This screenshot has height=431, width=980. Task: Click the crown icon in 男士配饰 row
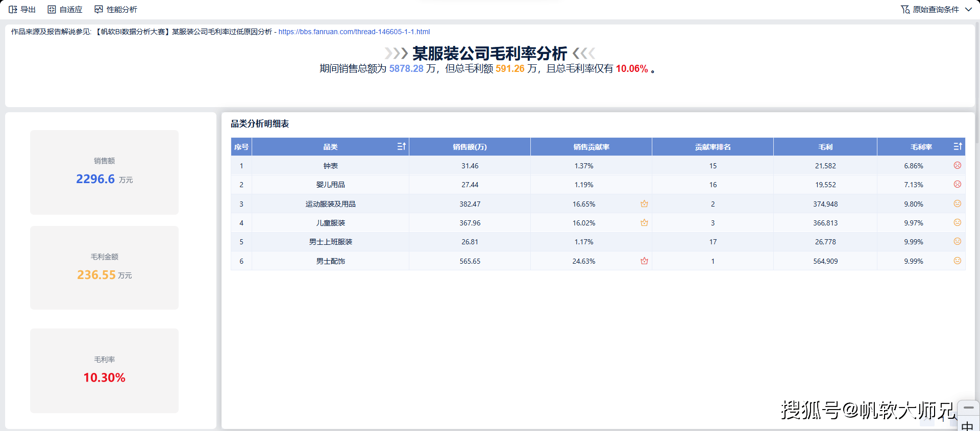tap(644, 261)
